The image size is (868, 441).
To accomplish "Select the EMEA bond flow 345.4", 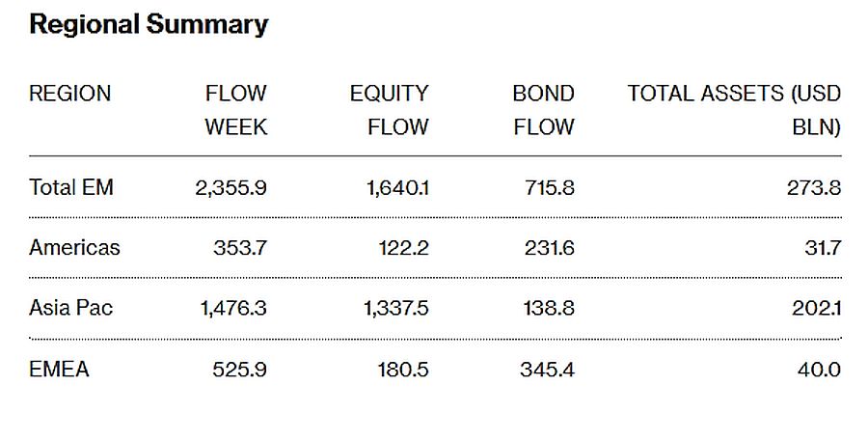I will (x=548, y=370).
